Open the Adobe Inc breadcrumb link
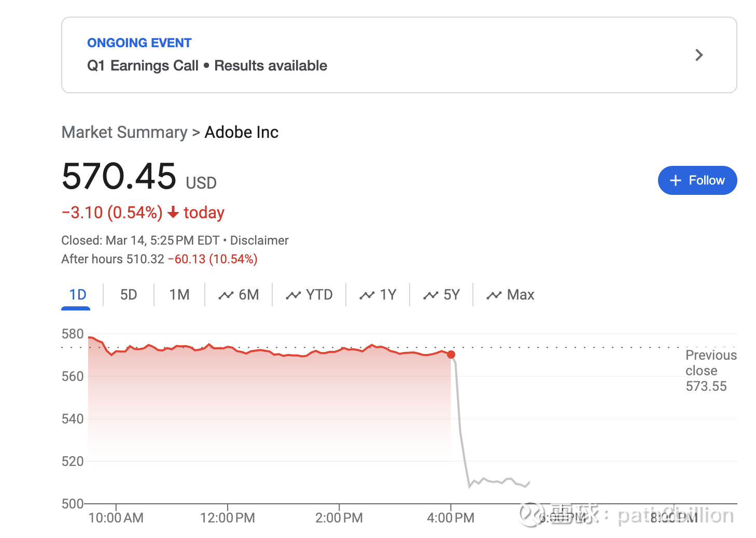 (242, 132)
